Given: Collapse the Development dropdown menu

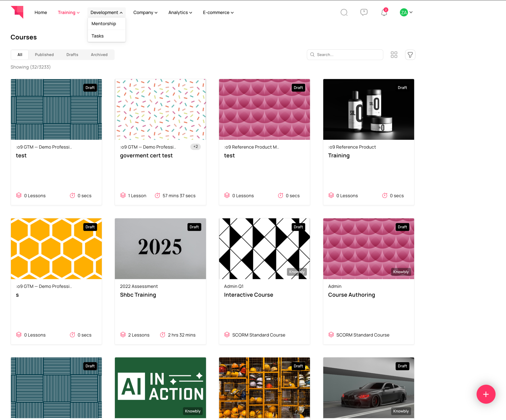Looking at the screenshot, I should (x=106, y=13).
